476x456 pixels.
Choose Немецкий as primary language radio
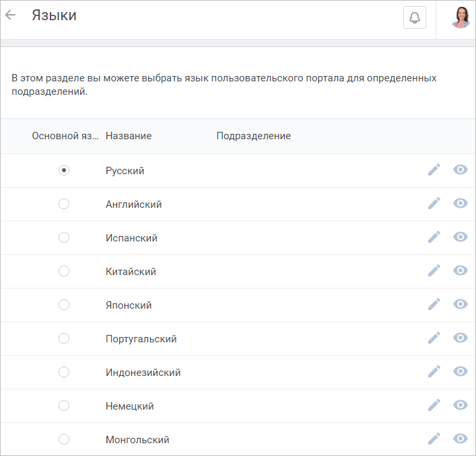coord(64,406)
